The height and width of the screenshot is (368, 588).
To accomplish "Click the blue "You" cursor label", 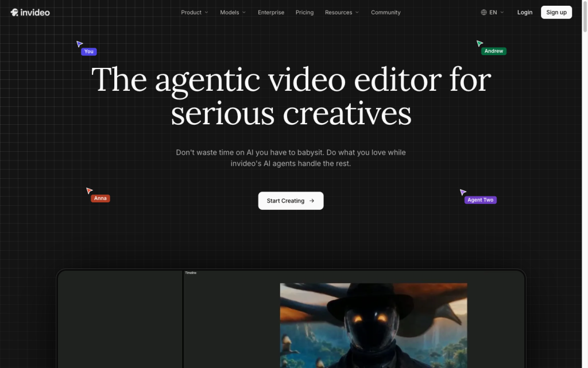I will pyautogui.click(x=89, y=51).
